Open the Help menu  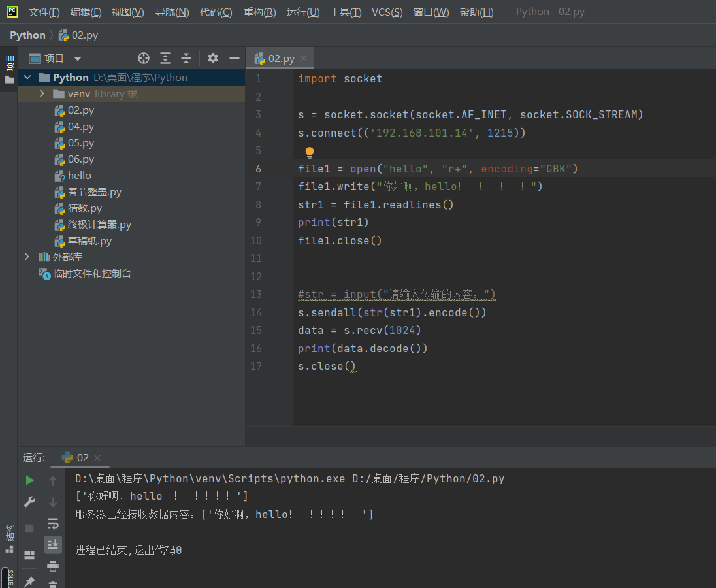coord(477,12)
